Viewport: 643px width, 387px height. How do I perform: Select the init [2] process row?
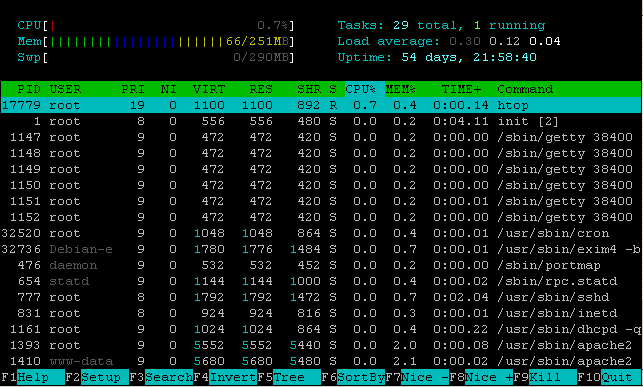[x=321, y=121]
